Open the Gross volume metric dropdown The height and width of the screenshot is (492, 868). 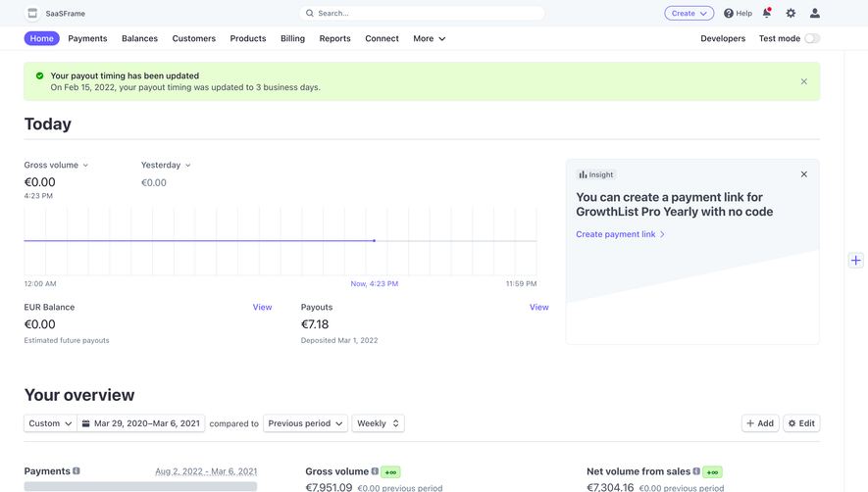point(56,165)
